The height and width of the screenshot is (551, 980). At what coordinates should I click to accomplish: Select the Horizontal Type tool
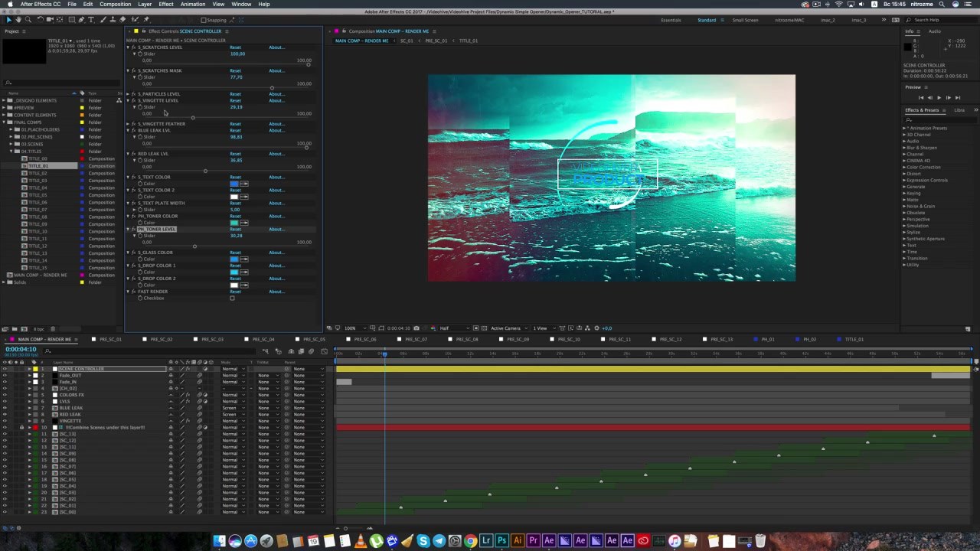[x=91, y=20]
